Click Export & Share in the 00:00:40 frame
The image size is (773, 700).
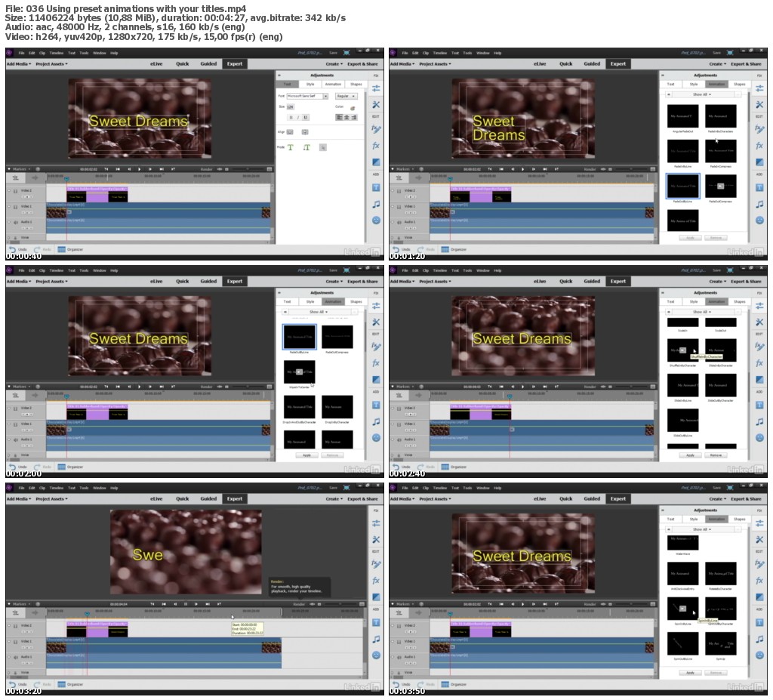coord(362,64)
